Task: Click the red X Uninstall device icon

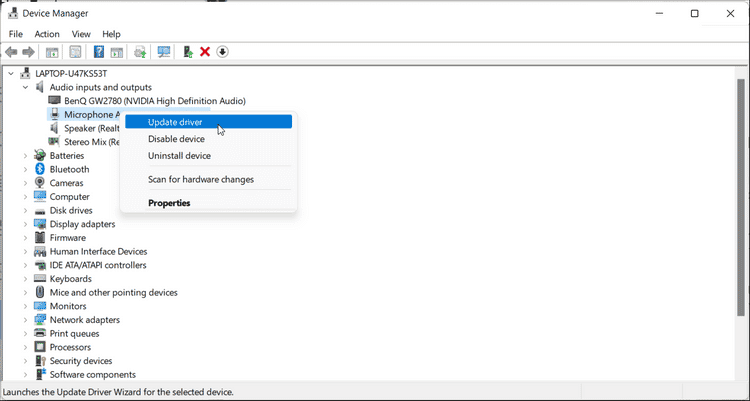Action: [205, 52]
